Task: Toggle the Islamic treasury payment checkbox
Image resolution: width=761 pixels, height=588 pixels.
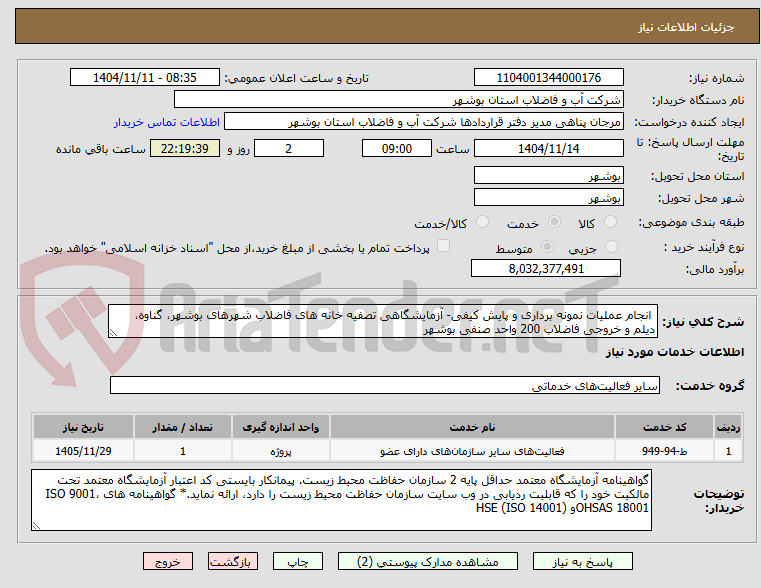Action: pos(443,246)
